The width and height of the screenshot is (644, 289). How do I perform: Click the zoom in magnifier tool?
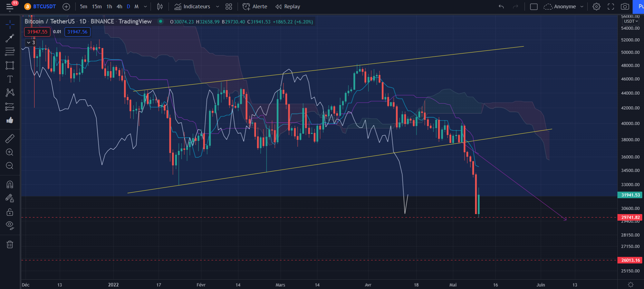click(10, 152)
